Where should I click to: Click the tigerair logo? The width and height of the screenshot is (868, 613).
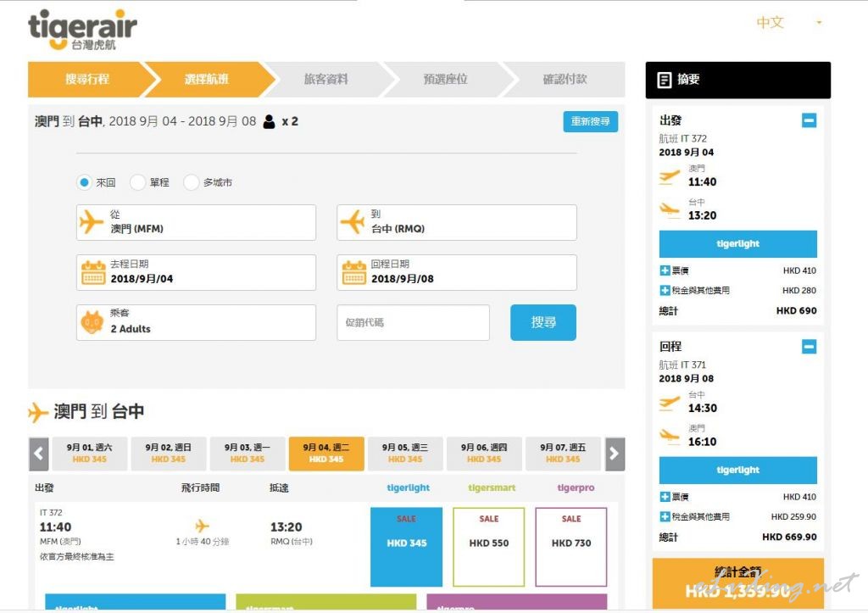[x=82, y=30]
